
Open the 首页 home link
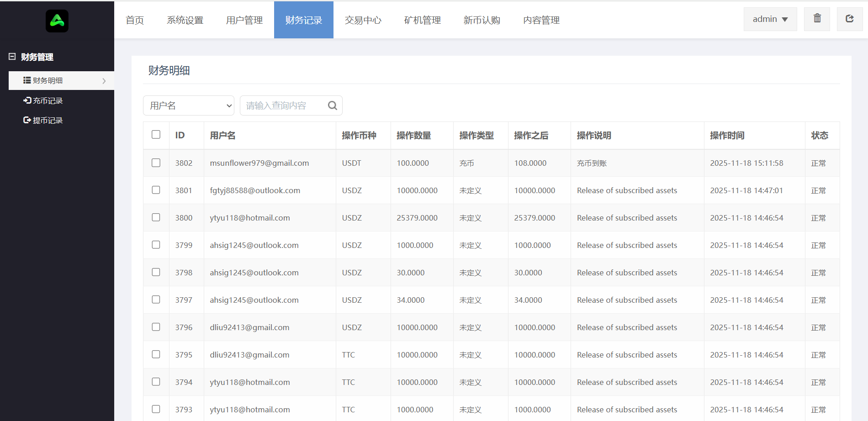tap(135, 20)
